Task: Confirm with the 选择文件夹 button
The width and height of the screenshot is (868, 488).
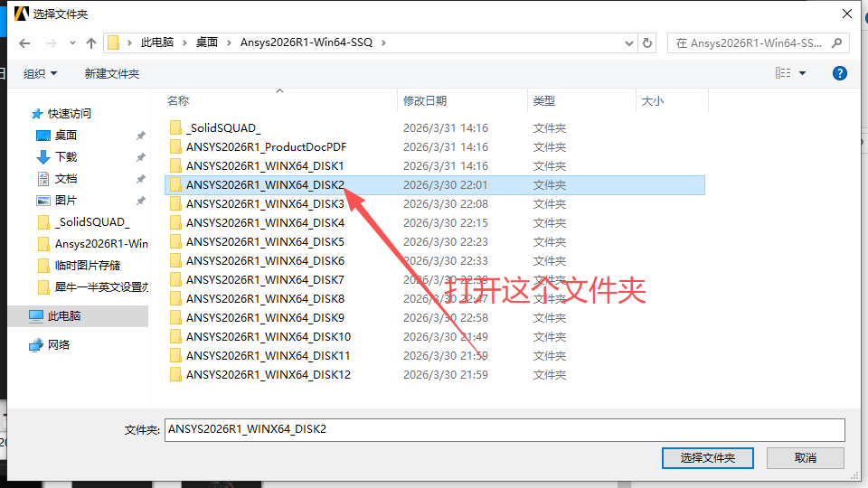Action: pos(707,457)
